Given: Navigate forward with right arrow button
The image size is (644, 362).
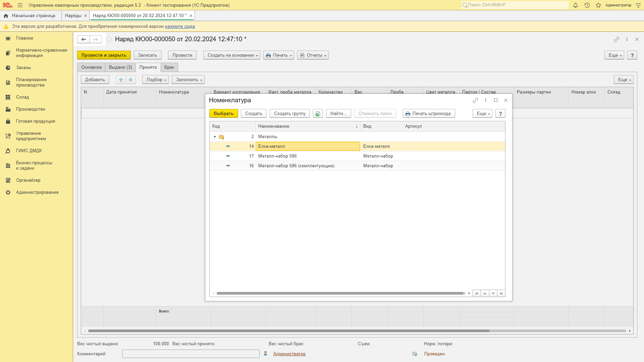Looking at the screenshot, I should 96,39.
